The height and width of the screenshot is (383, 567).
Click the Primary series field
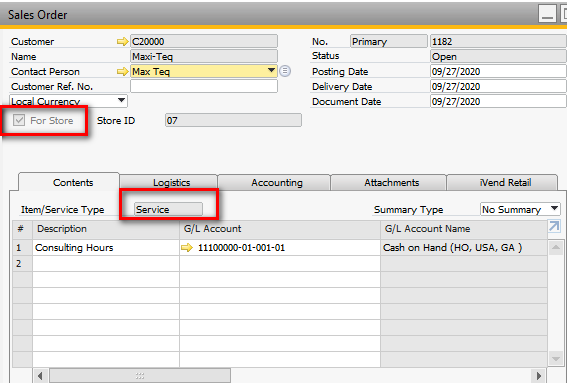click(x=389, y=41)
